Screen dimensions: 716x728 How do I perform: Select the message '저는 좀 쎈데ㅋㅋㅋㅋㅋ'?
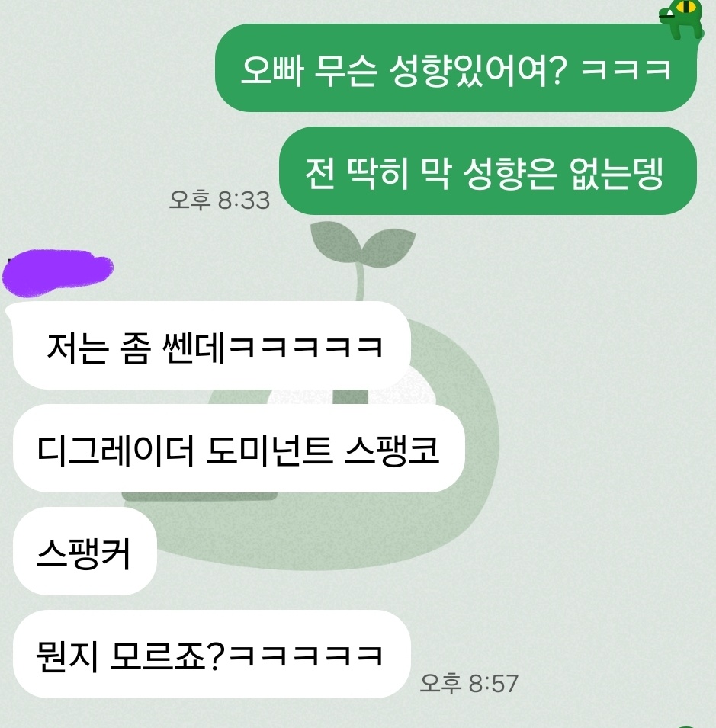pos(212,345)
